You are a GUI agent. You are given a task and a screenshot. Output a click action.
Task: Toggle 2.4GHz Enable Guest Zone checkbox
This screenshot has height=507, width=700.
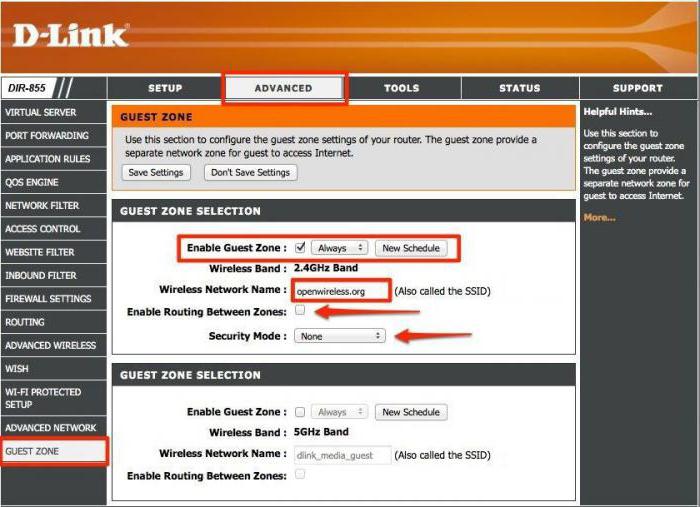(x=300, y=247)
